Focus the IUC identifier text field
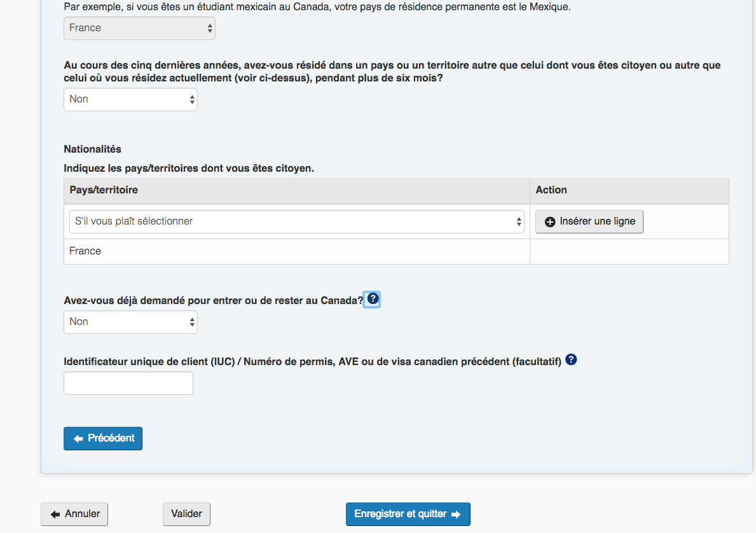This screenshot has width=756, height=533. 128,383
